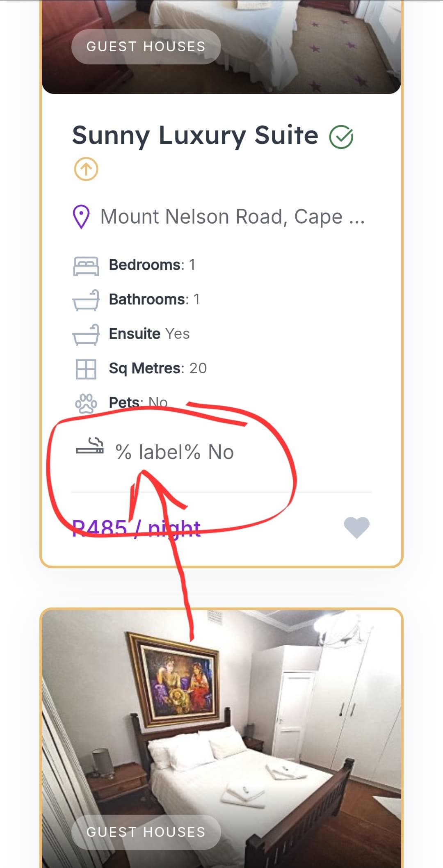Open the top listing bedroom photo

221,47
